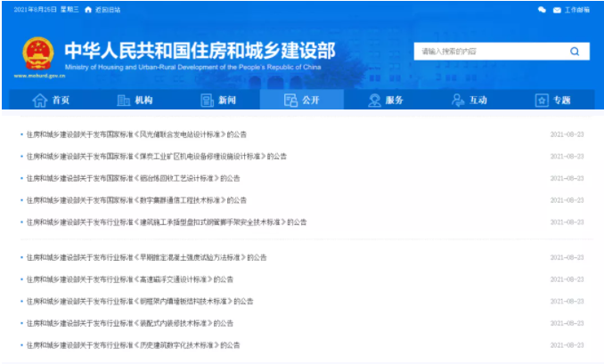Click the 返回旧站 home icon link
Image resolution: width=604 pixels, height=364 pixels.
coord(88,10)
